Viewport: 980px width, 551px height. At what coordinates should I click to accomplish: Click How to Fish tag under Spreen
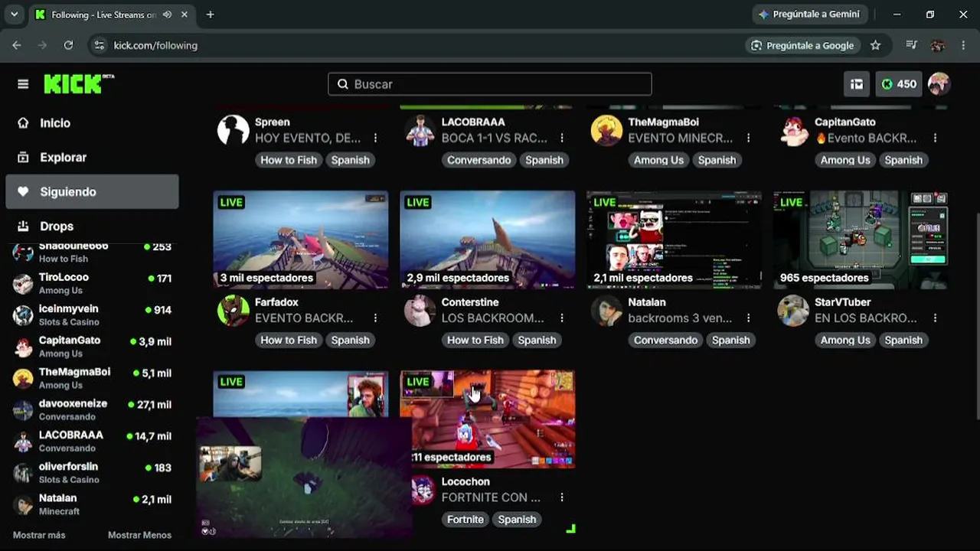pos(289,160)
